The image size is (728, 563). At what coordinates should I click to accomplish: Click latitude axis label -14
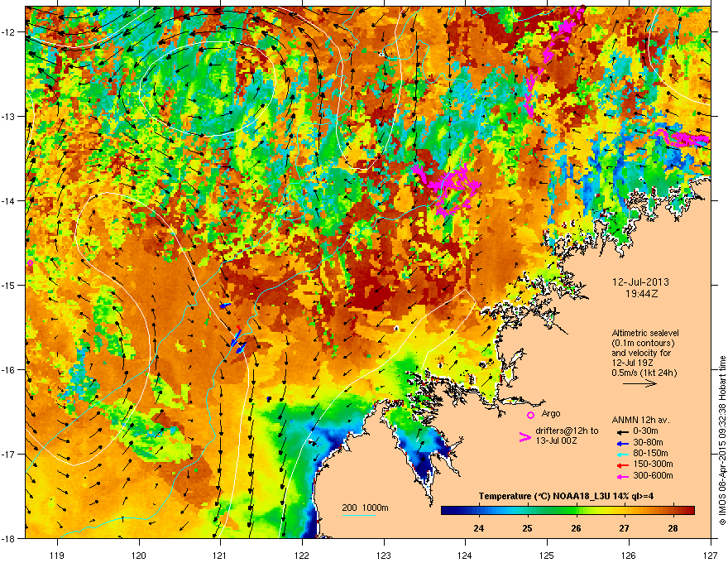pyautogui.click(x=8, y=201)
